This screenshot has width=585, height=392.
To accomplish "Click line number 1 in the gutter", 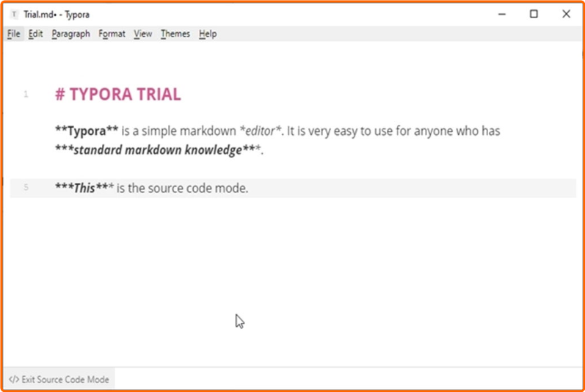I will click(26, 94).
